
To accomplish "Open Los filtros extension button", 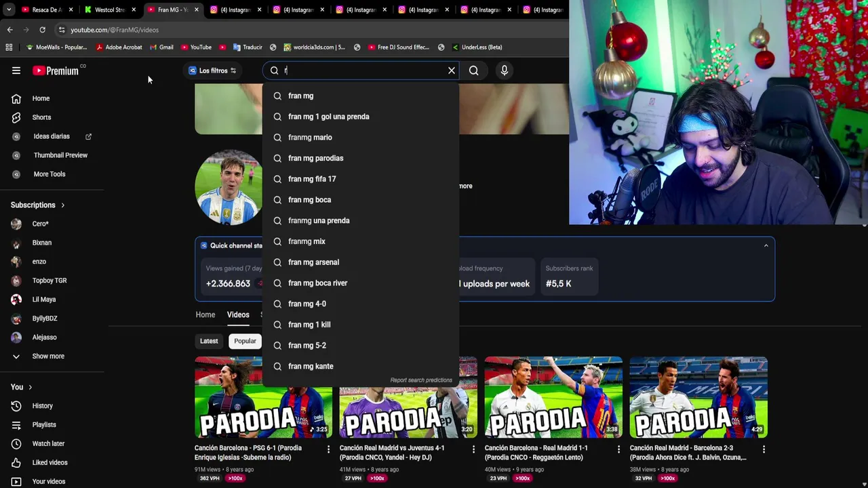I will click(212, 70).
